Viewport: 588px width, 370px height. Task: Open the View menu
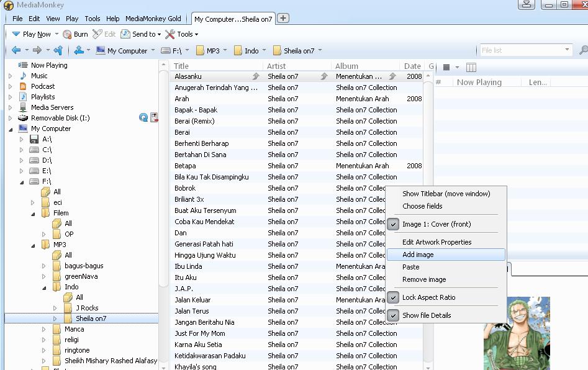click(53, 19)
